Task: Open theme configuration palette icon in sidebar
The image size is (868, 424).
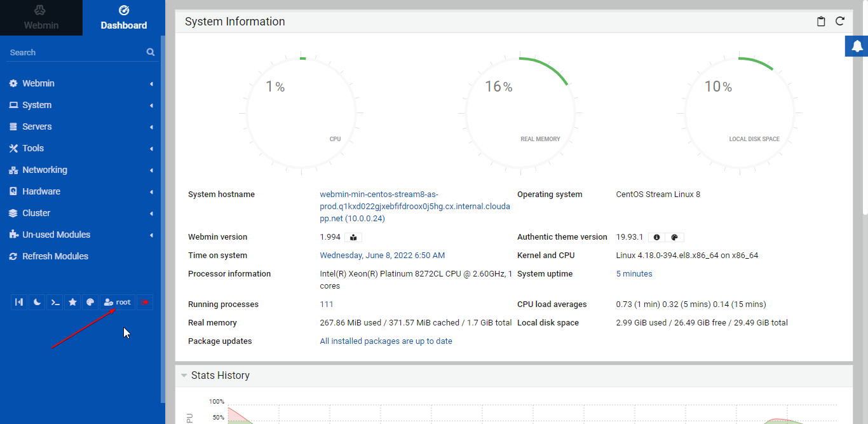Action: [x=90, y=303]
